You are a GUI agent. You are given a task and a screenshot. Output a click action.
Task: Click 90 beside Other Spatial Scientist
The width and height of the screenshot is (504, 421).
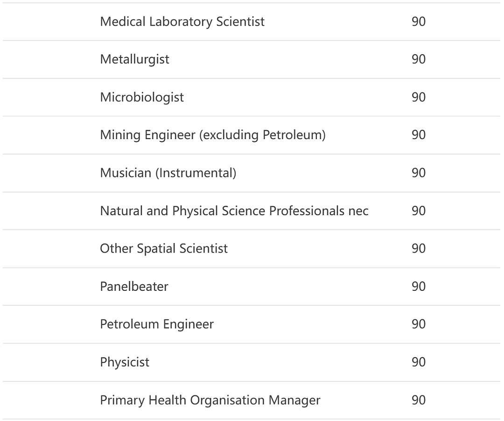[419, 248]
